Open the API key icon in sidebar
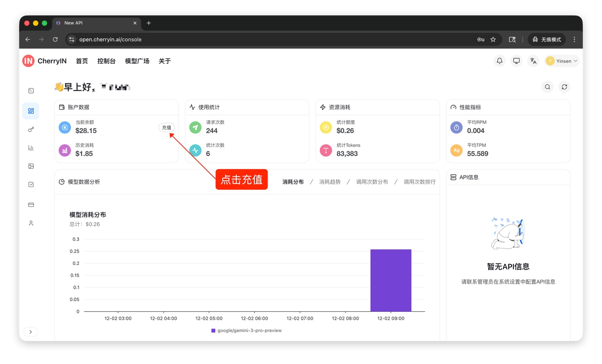The image size is (602, 364). click(31, 130)
